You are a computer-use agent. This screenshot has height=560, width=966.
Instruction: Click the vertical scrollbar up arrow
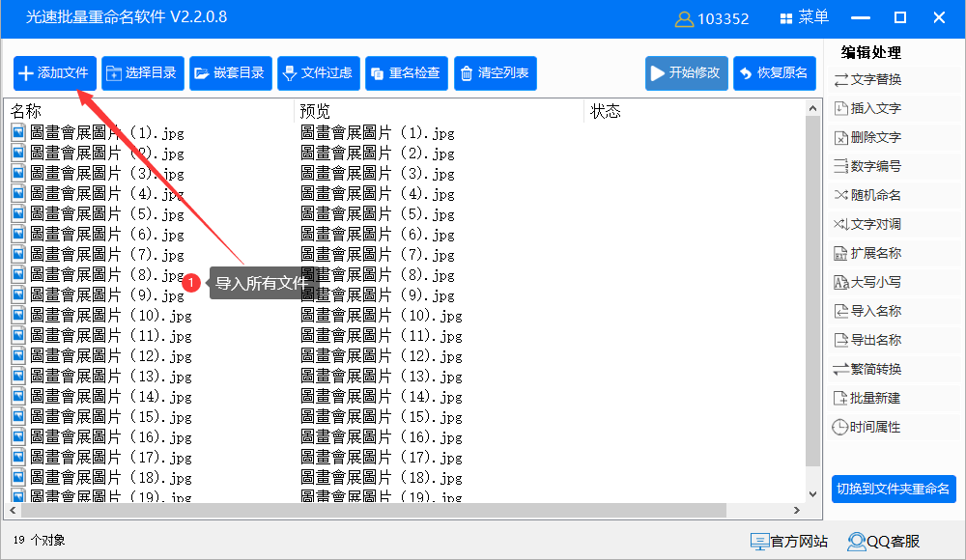812,108
